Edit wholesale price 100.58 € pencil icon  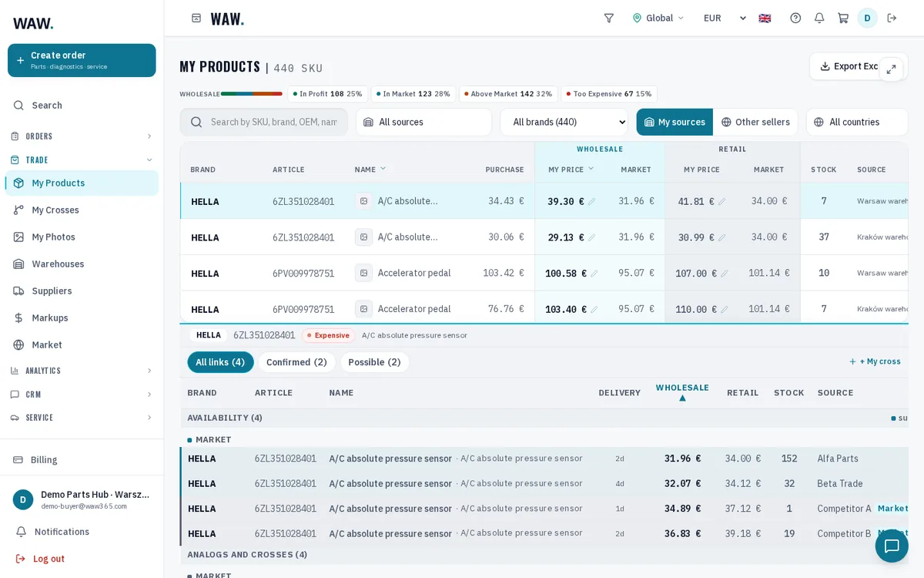[x=594, y=274]
